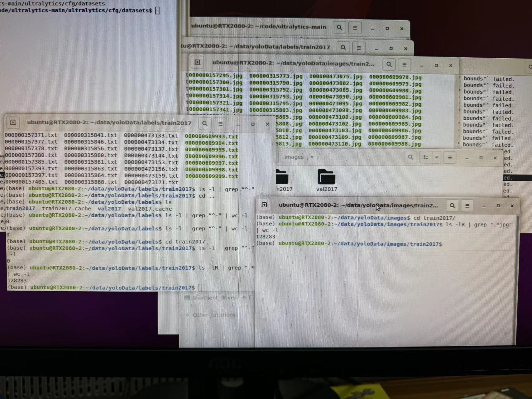Click the title bar of ultralytics-main terminal
The image size is (532, 399).
tap(259, 27)
